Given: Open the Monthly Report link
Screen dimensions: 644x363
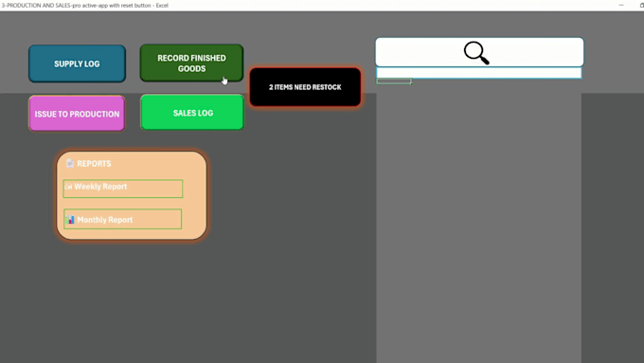Looking at the screenshot, I should [x=123, y=219].
